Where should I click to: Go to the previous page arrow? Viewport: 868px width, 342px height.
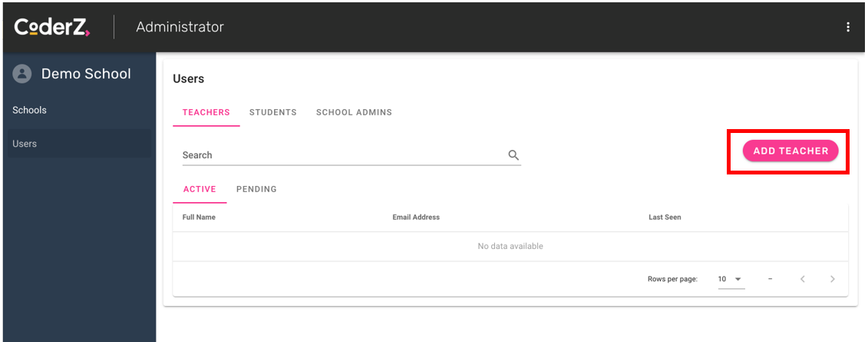(803, 279)
